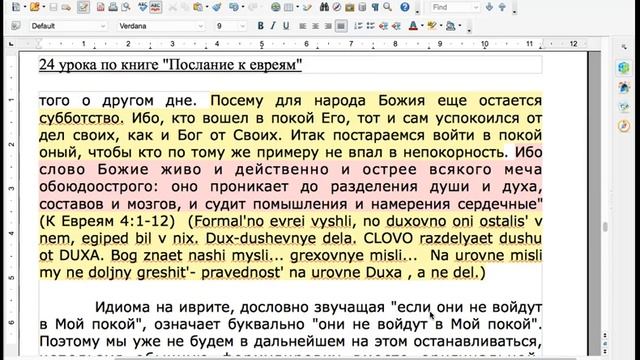Open the Paste options dropdown arrow
Viewport: 640px width, 360px height.
(x=207, y=7)
